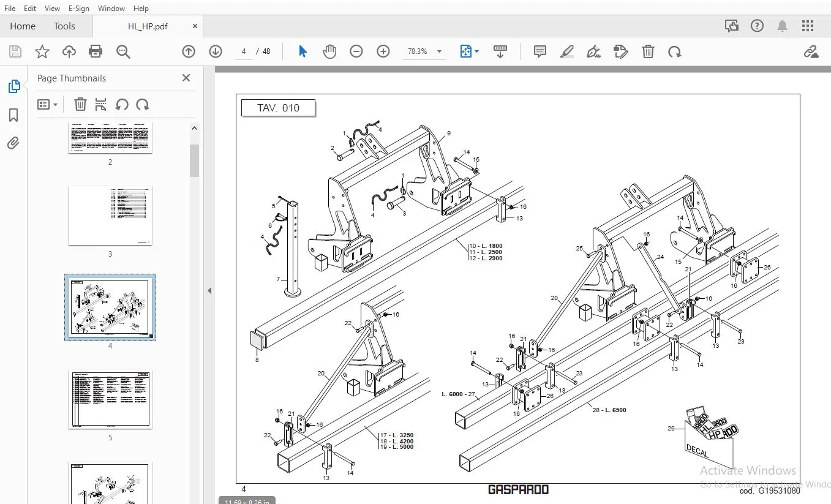The image size is (831, 504).
Task: Upload the file to cloud storage
Action: 69,51
